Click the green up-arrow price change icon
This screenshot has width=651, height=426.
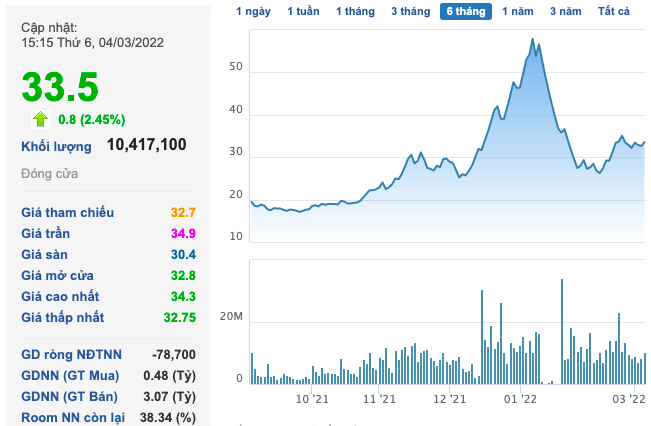point(41,119)
